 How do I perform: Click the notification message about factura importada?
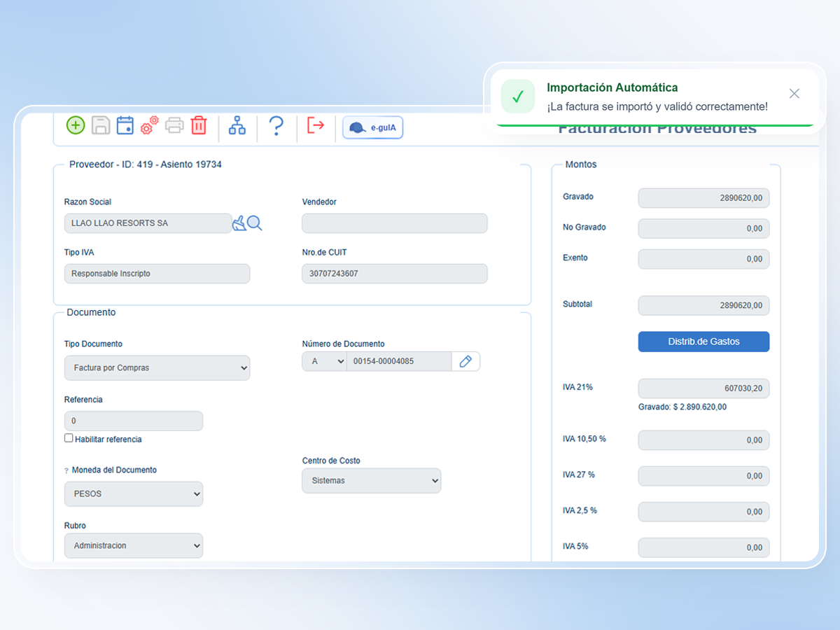(657, 107)
